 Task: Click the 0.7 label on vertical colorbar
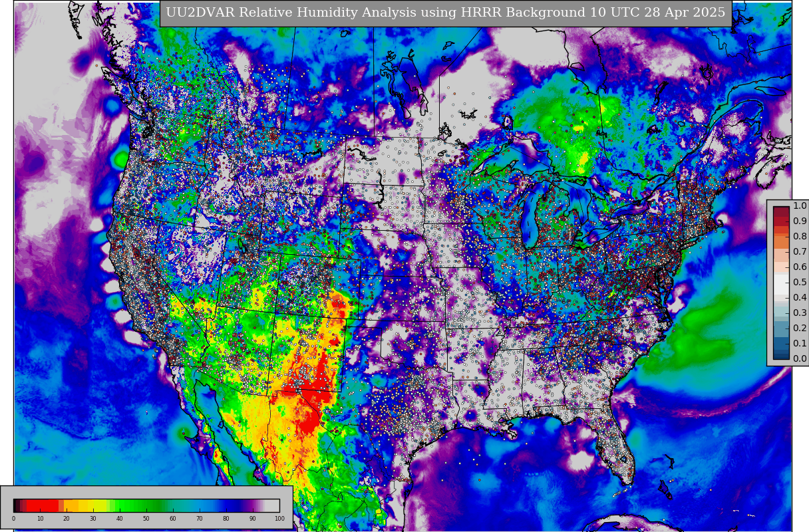point(800,252)
